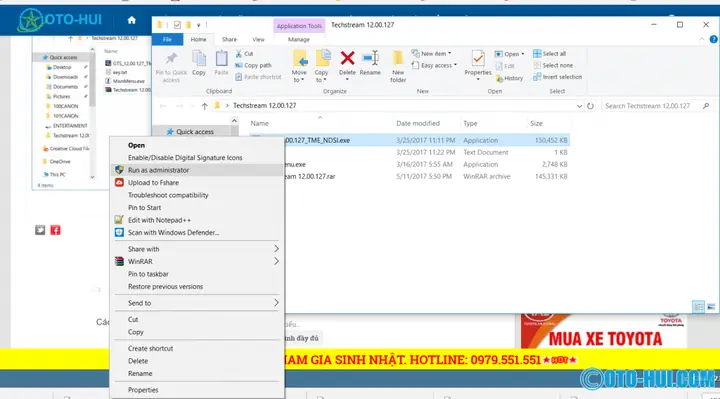Click the Facebook icon on the webpage
Viewport: 720px width, 399px height.
[55, 230]
